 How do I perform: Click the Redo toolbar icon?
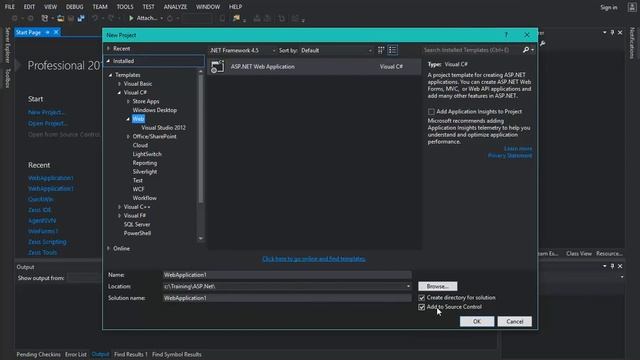(111, 18)
